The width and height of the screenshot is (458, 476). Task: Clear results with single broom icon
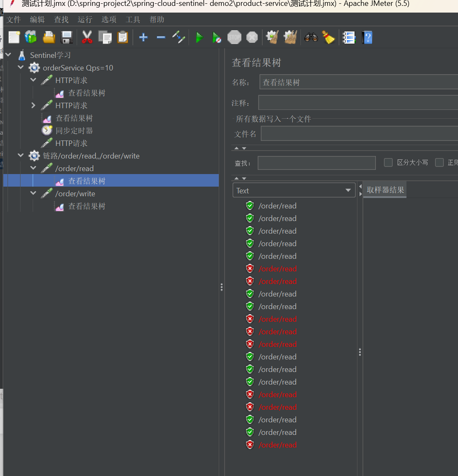point(272,37)
